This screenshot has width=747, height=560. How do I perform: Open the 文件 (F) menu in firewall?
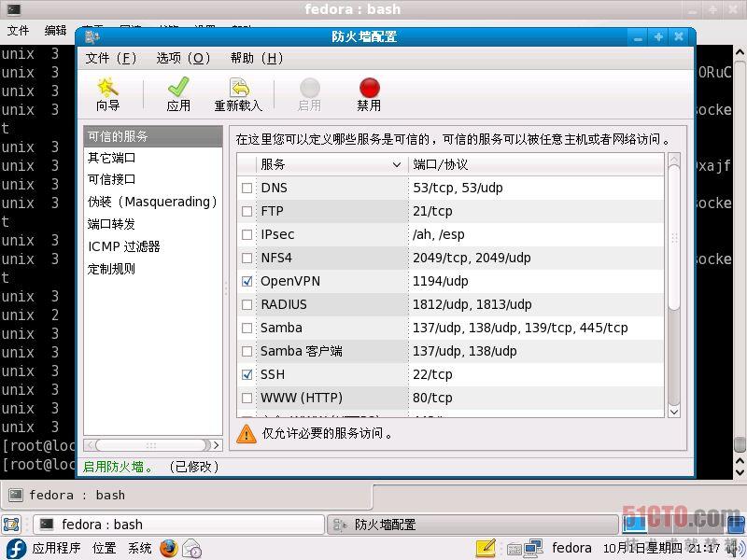[110, 58]
